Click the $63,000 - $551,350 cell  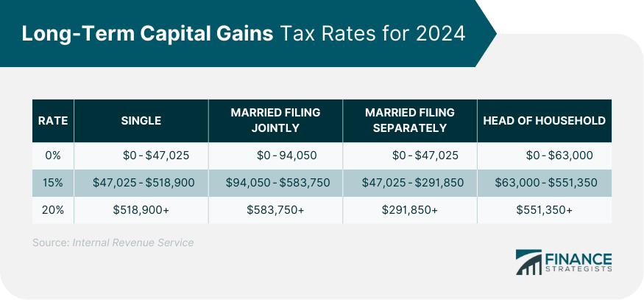[x=545, y=182]
